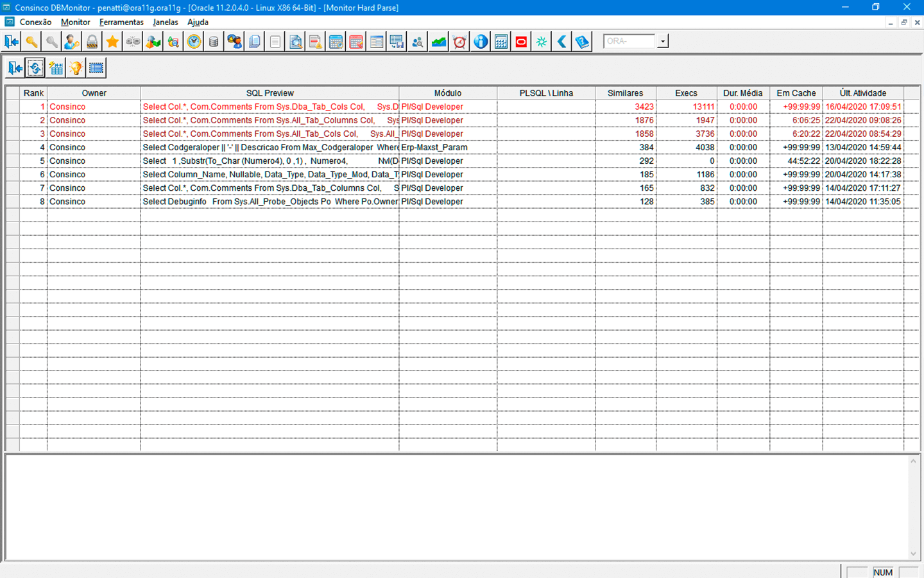924x578 pixels.
Task: Click the refresh icon in the sub-toolbar
Action: point(35,68)
